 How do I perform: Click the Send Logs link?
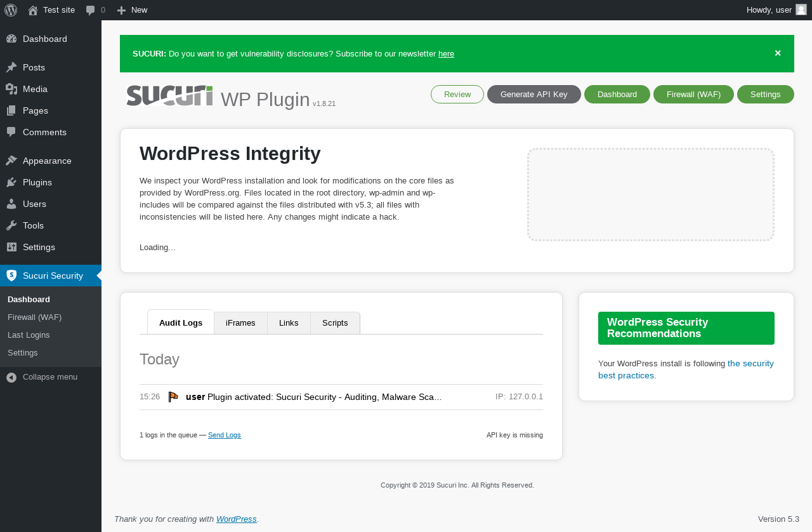point(225,435)
